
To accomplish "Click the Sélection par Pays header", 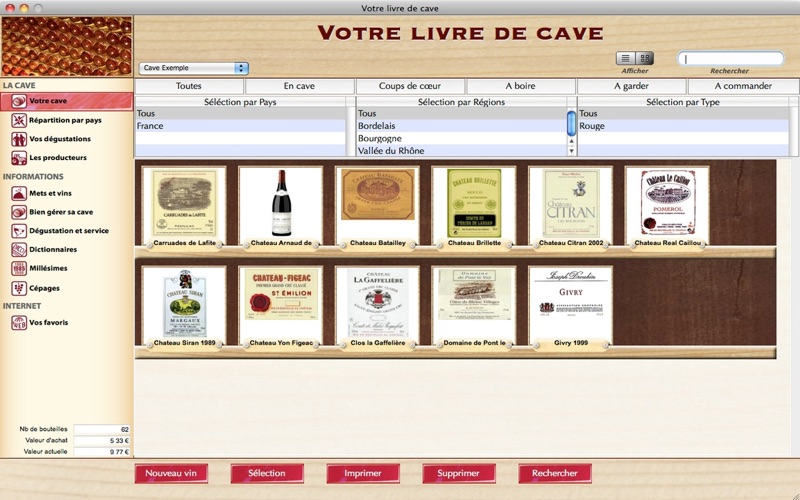I will click(240, 102).
